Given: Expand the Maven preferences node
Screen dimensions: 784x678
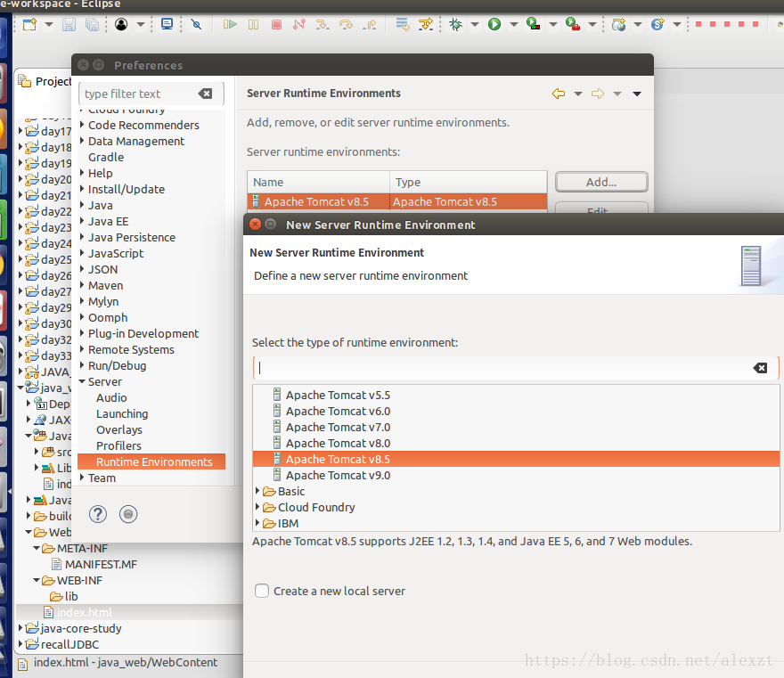Looking at the screenshot, I should (x=82, y=285).
